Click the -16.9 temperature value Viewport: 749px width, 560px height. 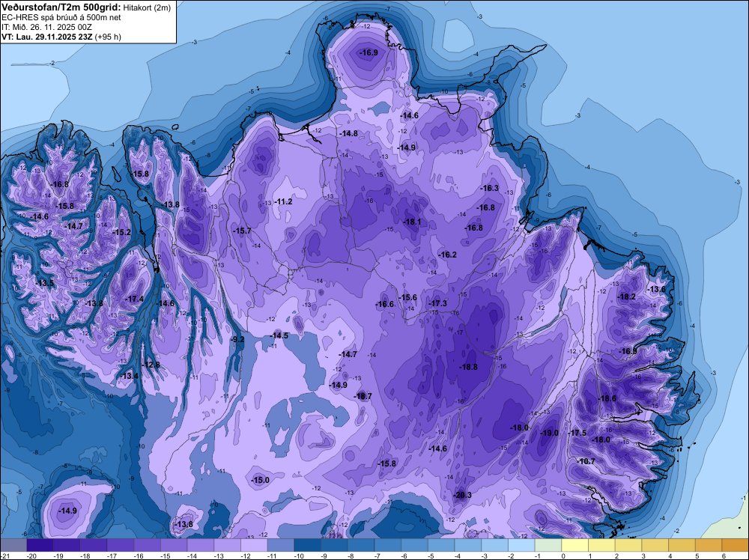[369, 52]
